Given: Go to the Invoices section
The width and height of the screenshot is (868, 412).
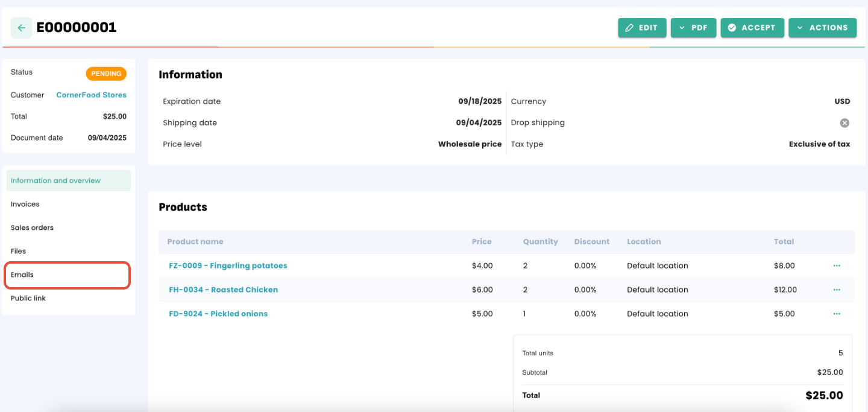Looking at the screenshot, I should click(x=25, y=204).
